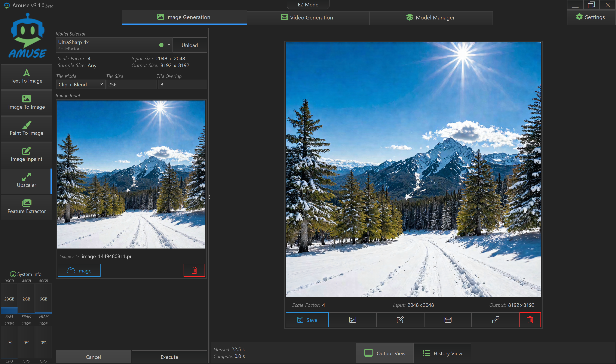Click the Execute button

[169, 357]
